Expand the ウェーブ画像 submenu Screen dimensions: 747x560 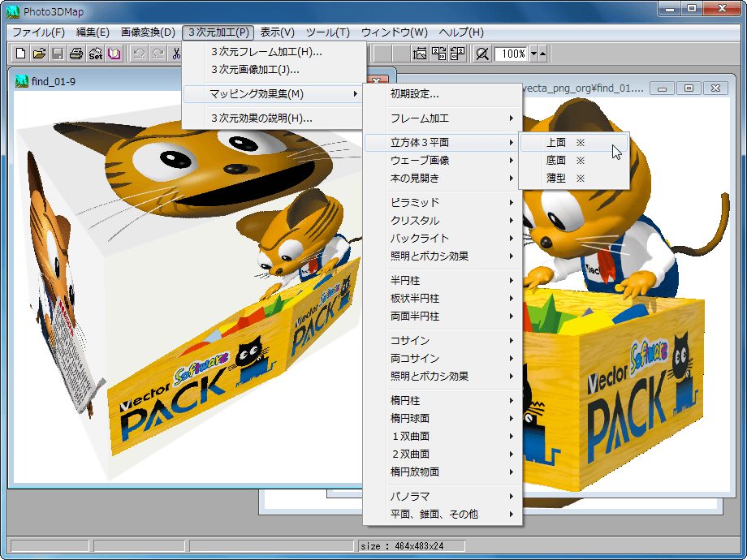point(443,161)
